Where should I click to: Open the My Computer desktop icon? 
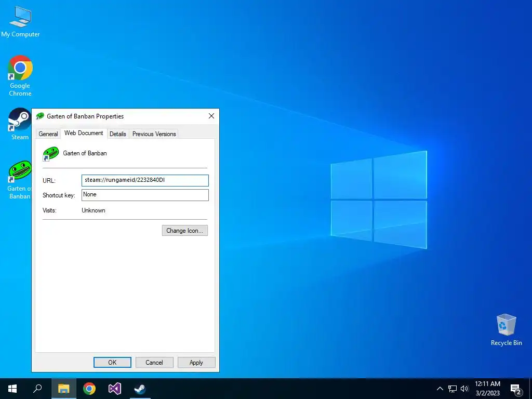(x=20, y=22)
